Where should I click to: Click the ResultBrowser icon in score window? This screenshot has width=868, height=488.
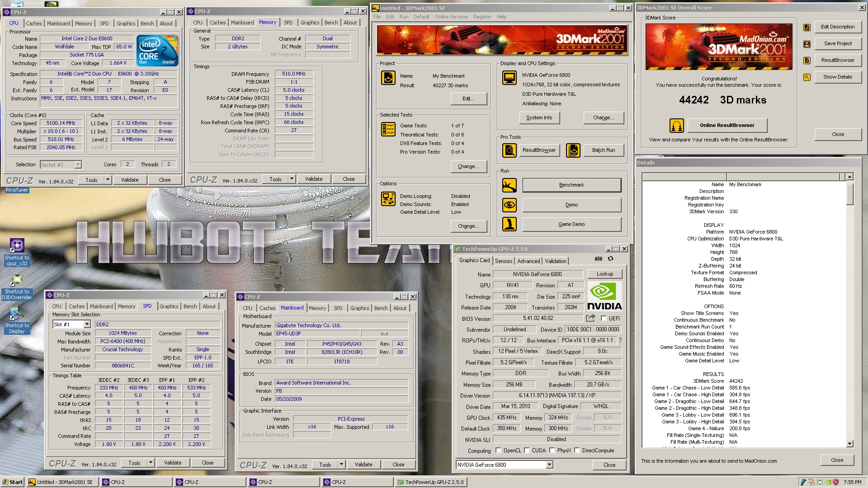[807, 61]
